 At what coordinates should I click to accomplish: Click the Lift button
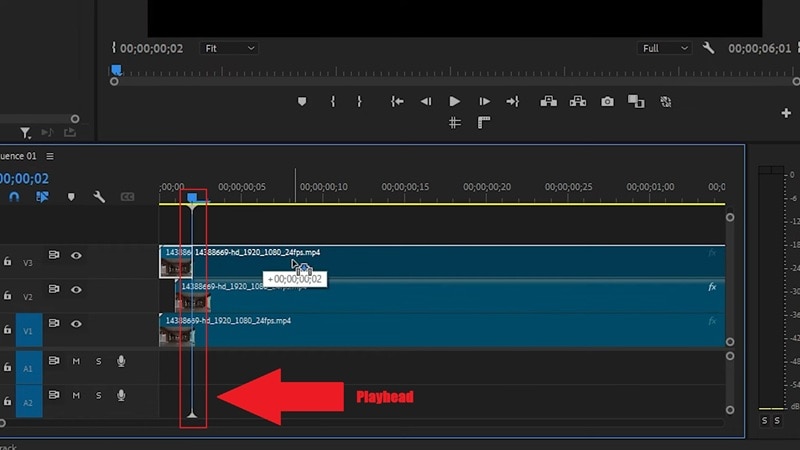548,102
